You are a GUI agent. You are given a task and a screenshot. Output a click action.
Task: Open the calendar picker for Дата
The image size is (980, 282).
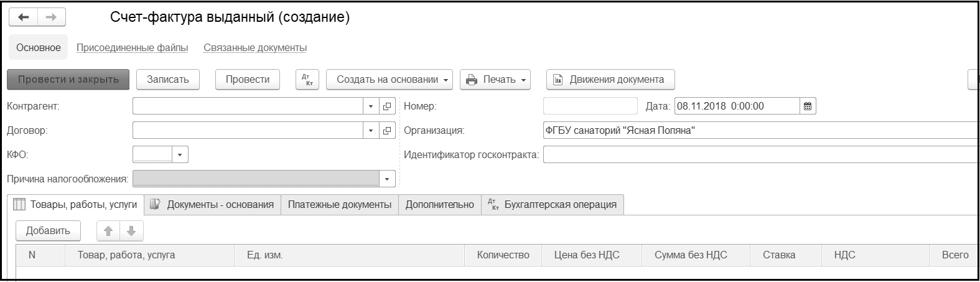tap(808, 106)
